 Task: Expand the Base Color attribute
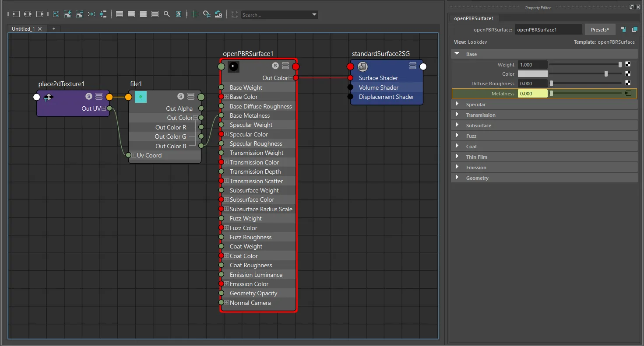click(x=227, y=97)
